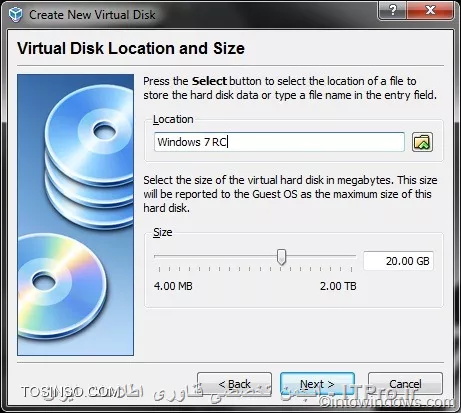Click the Location text field
Image resolution: width=461 pixels, height=413 pixels.
coord(279,142)
